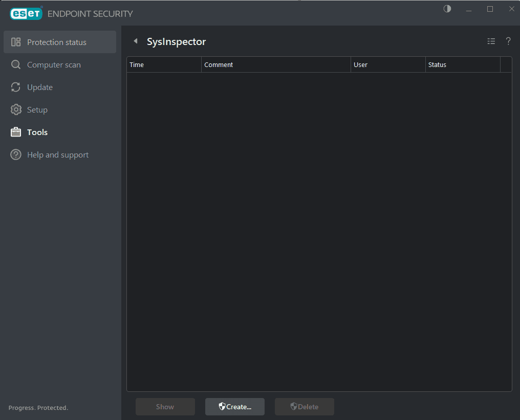
Task: Open the Setup section
Action: point(60,109)
